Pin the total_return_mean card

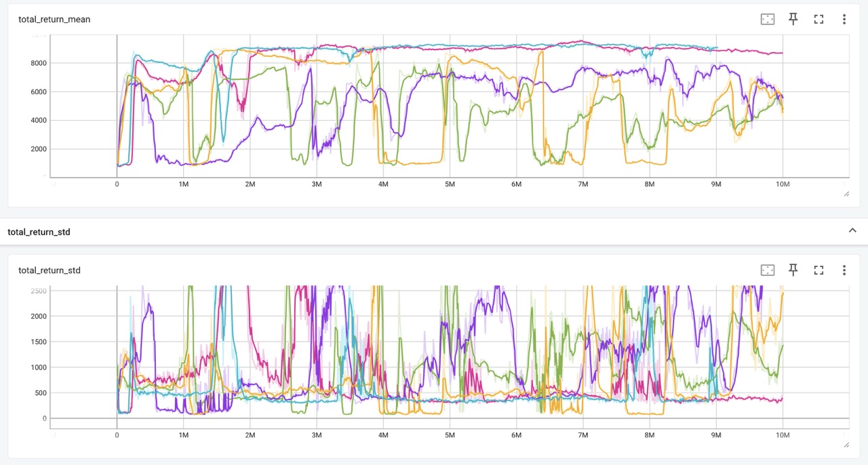(x=793, y=19)
